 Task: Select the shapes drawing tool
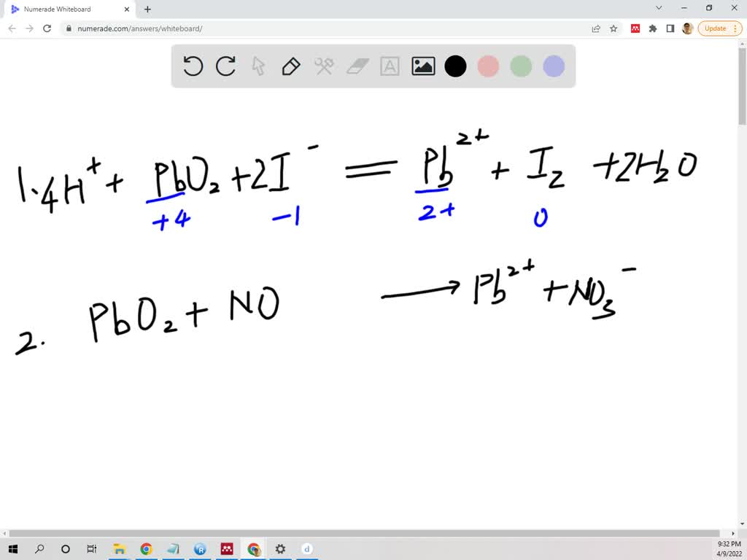pyautogui.click(x=324, y=66)
